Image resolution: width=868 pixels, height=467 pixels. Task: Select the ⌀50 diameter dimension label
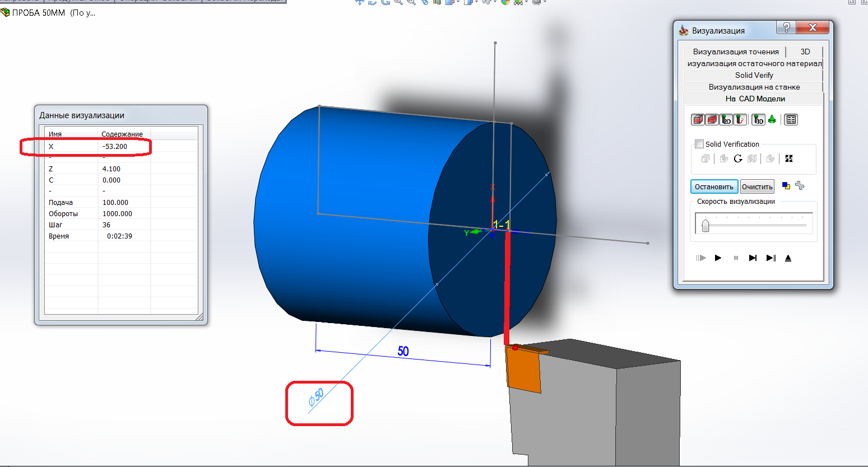pos(317,397)
